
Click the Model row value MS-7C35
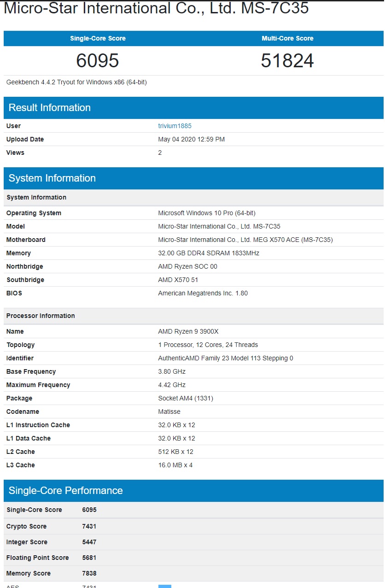(219, 226)
